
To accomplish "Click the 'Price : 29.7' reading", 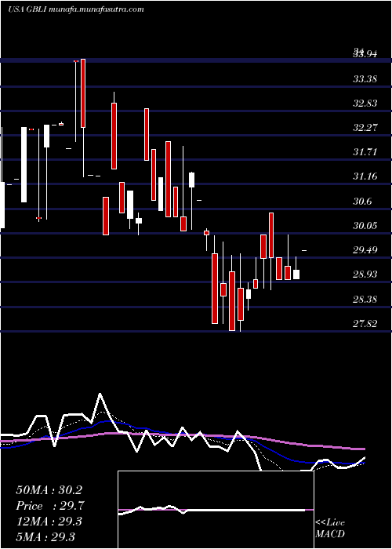I will click(x=50, y=506).
